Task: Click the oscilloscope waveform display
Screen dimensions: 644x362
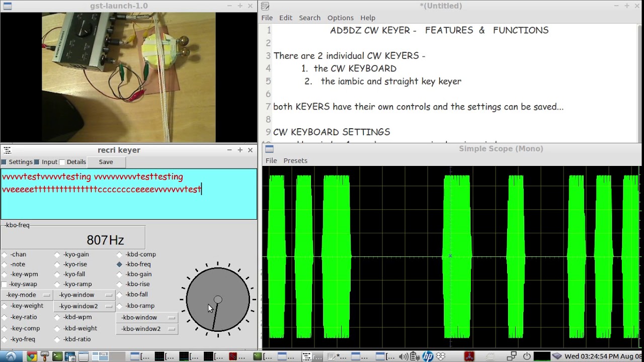Action: [451, 256]
